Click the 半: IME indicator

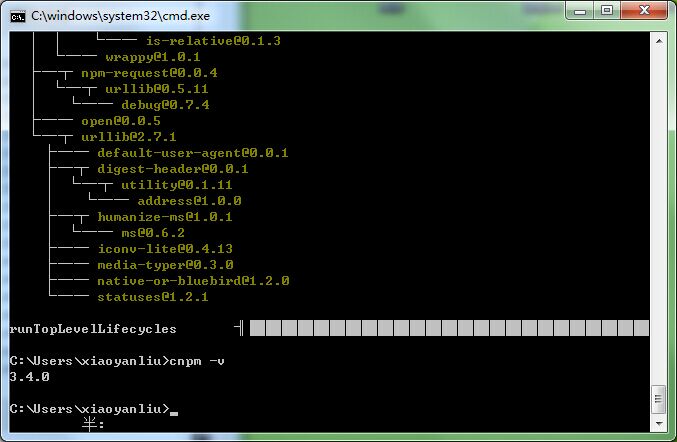pos(93,424)
